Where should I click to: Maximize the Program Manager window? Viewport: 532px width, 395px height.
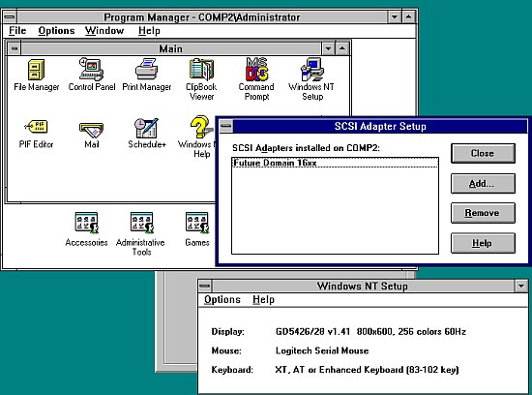click(x=408, y=17)
